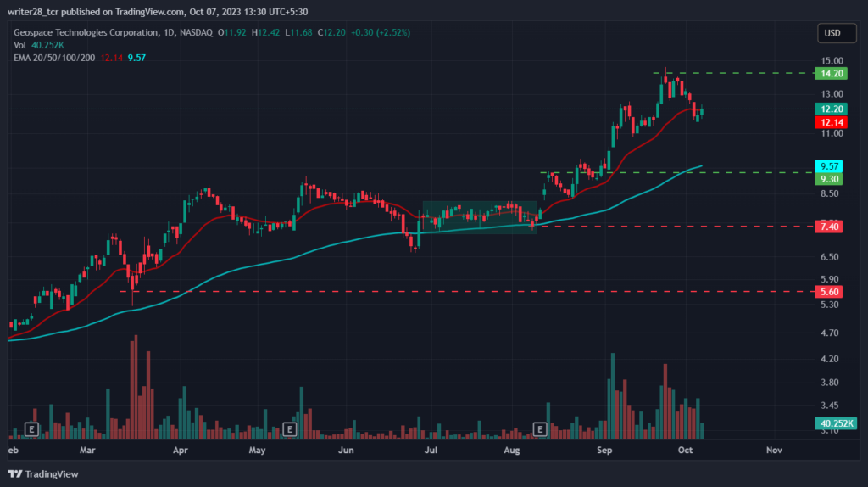868x487 pixels.
Task: Click the 1D interval label
Action: click(169, 33)
